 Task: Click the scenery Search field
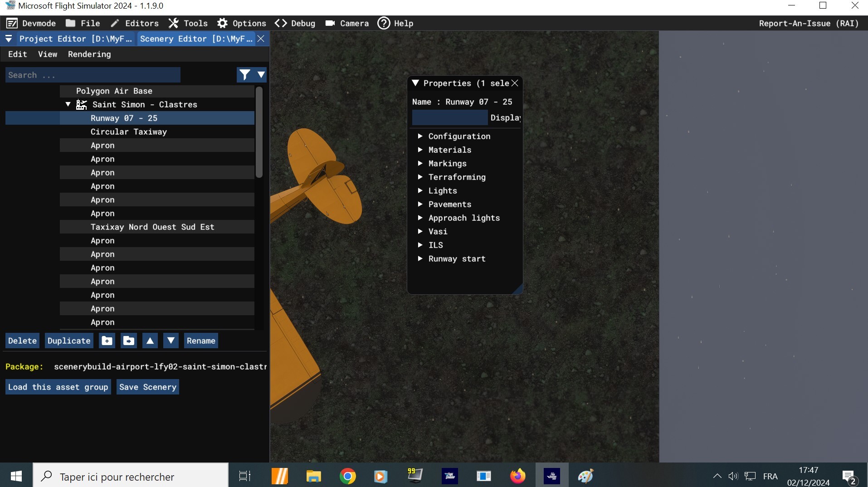click(x=93, y=75)
